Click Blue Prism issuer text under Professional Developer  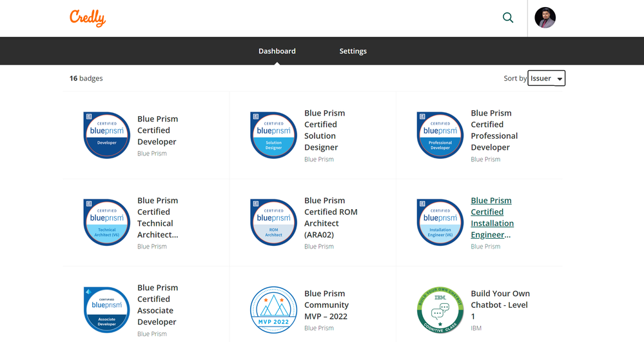click(x=485, y=159)
